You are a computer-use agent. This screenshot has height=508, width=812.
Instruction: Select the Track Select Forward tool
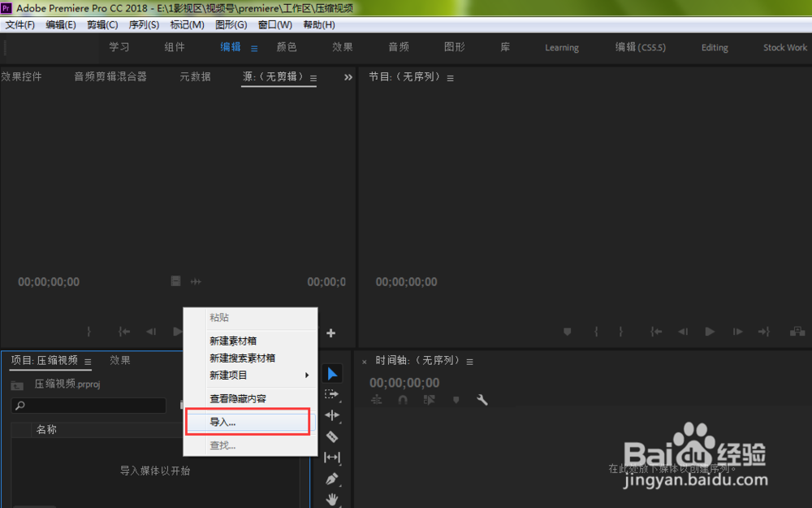pyautogui.click(x=332, y=395)
